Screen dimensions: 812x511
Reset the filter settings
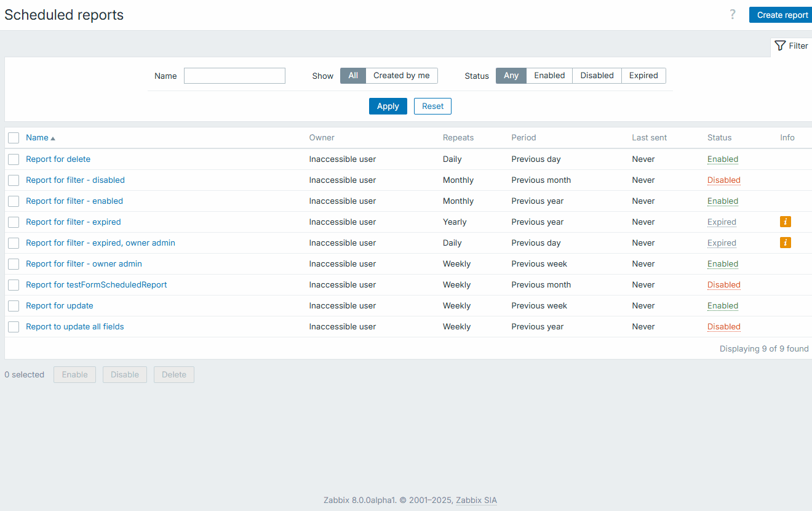point(432,107)
